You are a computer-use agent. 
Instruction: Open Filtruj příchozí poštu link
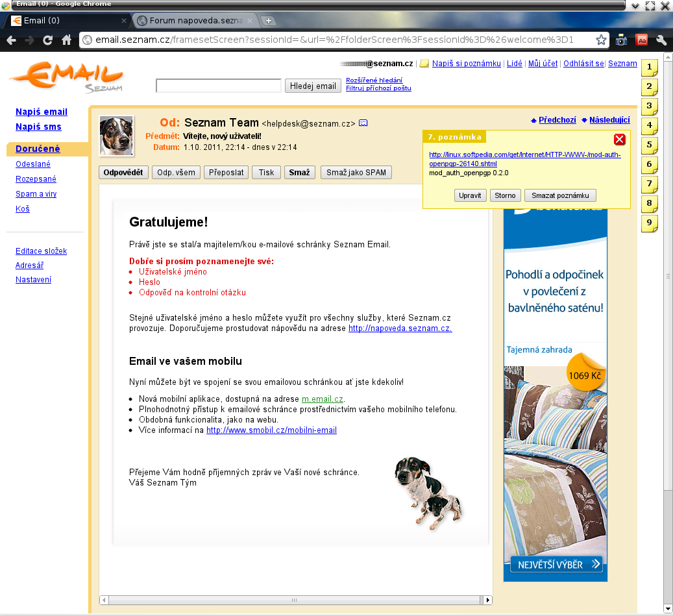(x=378, y=88)
